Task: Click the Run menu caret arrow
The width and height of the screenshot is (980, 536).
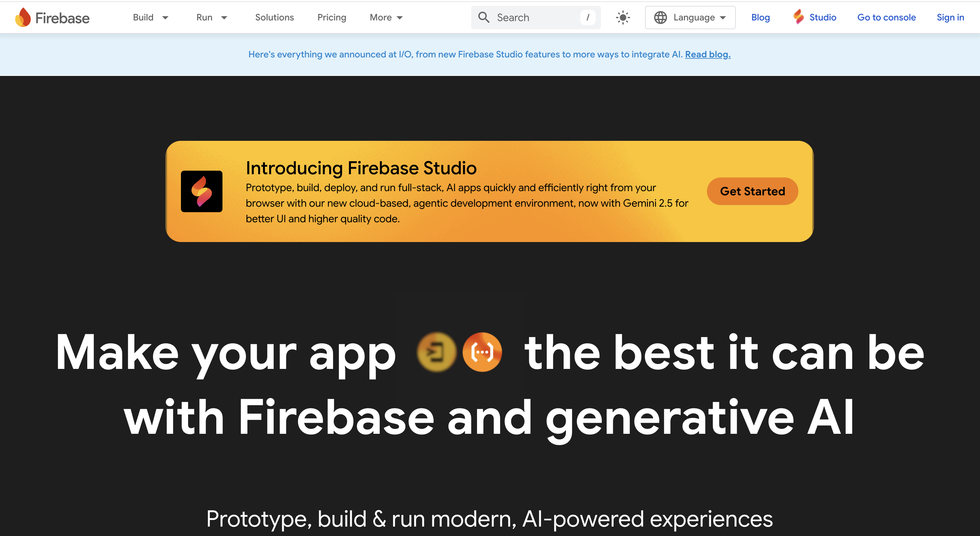Action: pos(224,18)
